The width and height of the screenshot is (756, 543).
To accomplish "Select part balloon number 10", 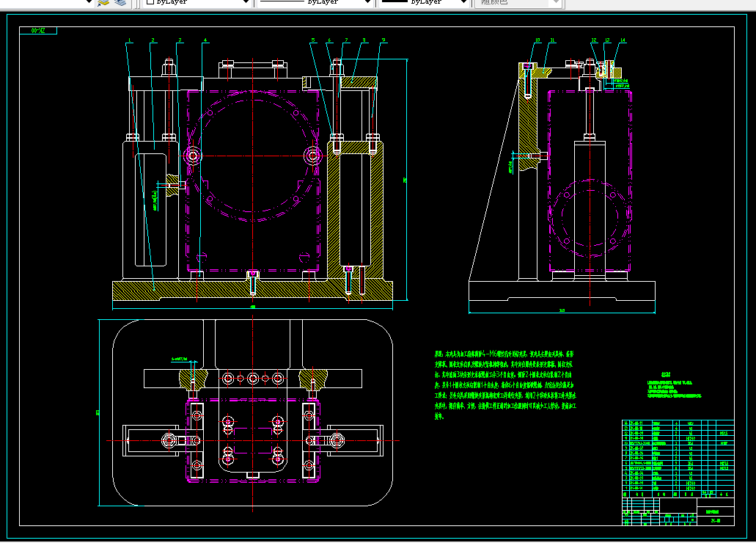I will coord(537,40).
